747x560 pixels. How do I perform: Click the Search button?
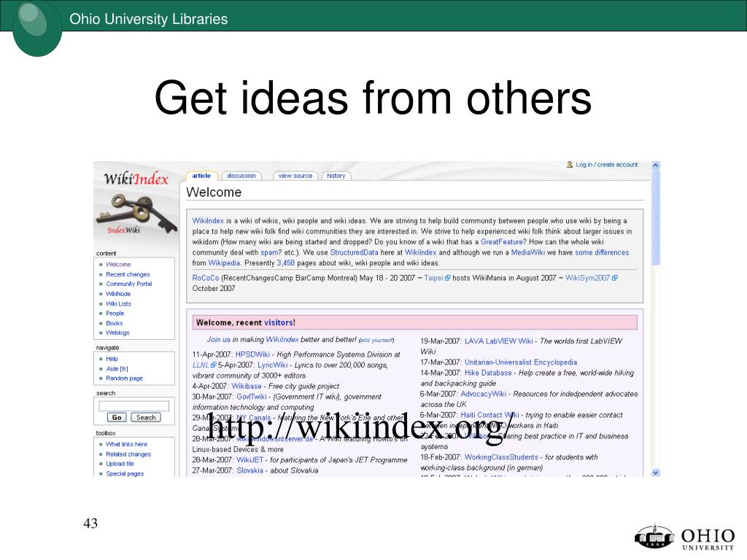[x=146, y=418]
